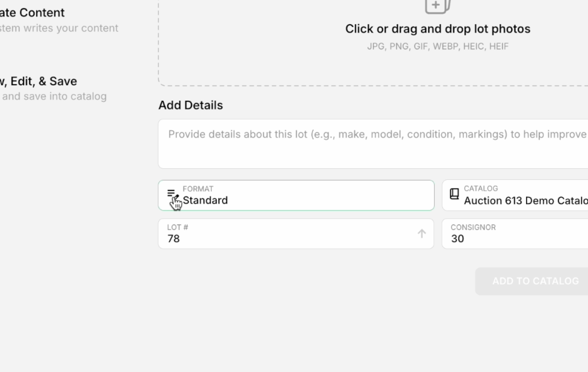Click the Add Details heading
The width and height of the screenshot is (588, 372).
point(191,105)
